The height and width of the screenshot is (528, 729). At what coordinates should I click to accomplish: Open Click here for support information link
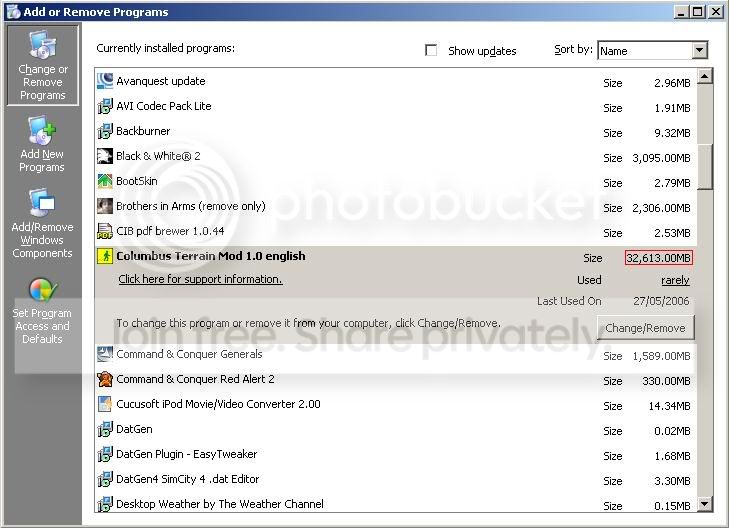pyautogui.click(x=200, y=279)
